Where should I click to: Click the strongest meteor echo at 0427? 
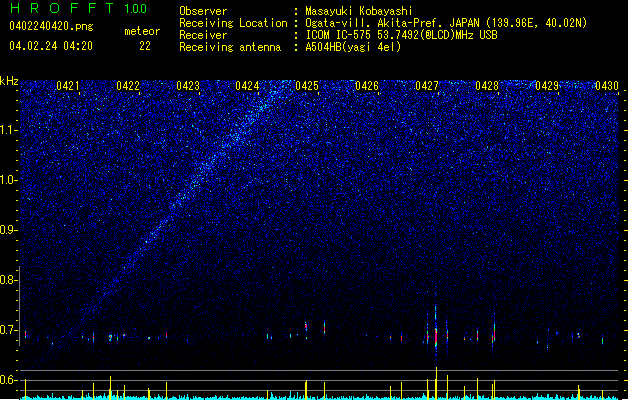click(x=436, y=333)
